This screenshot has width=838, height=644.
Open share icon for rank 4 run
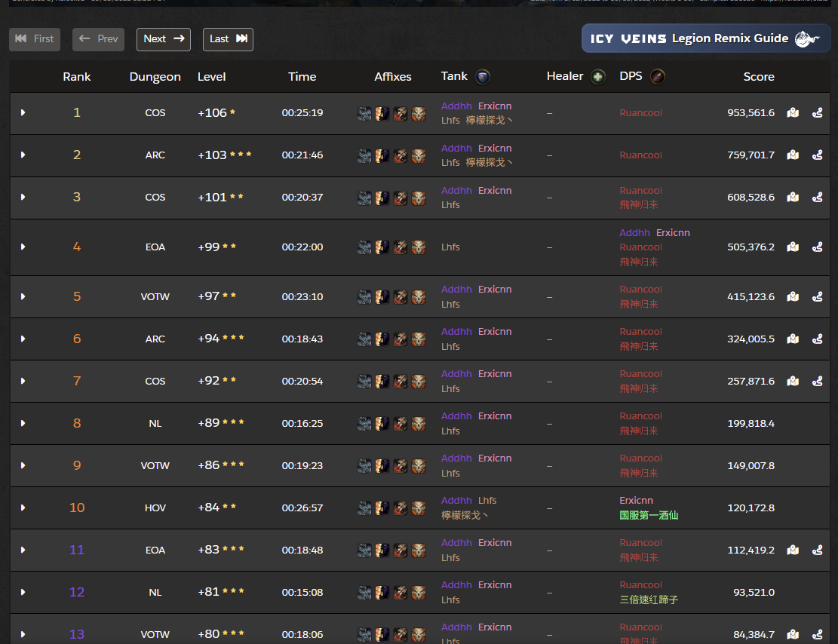click(817, 247)
